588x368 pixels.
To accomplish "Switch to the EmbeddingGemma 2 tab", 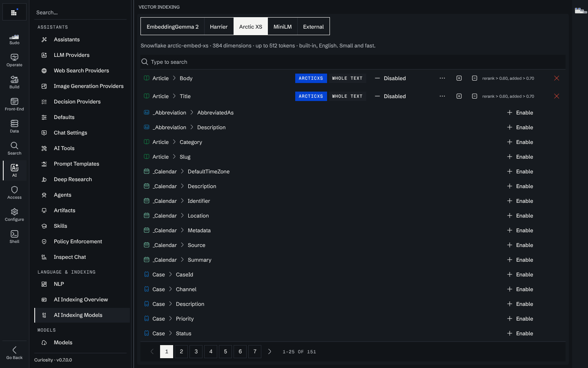I will click(172, 27).
